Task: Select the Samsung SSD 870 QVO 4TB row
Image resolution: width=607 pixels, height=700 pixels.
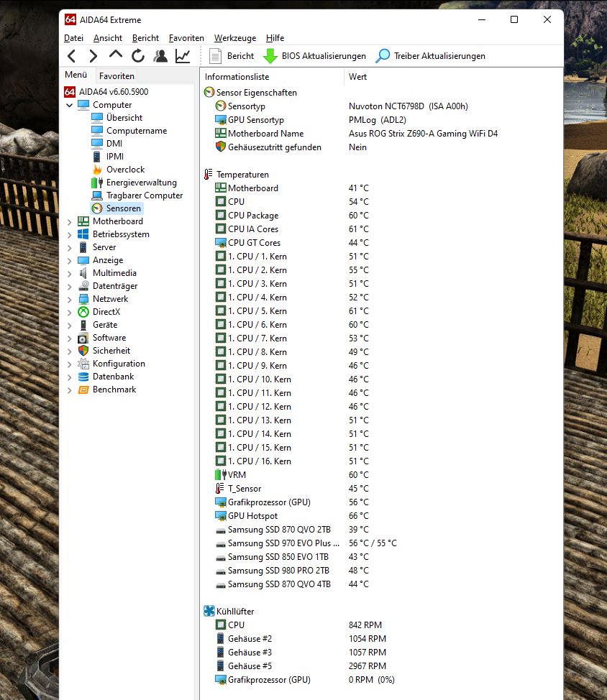Action: pos(382,584)
